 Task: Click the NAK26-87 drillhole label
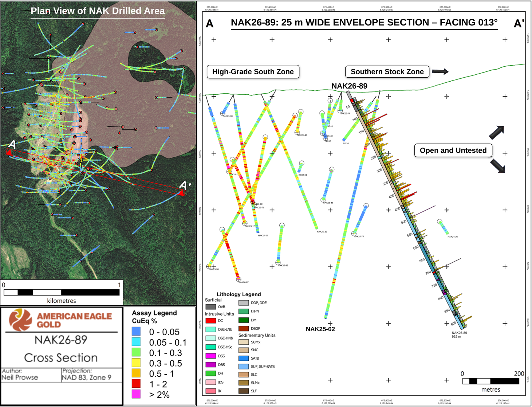coord(243,282)
